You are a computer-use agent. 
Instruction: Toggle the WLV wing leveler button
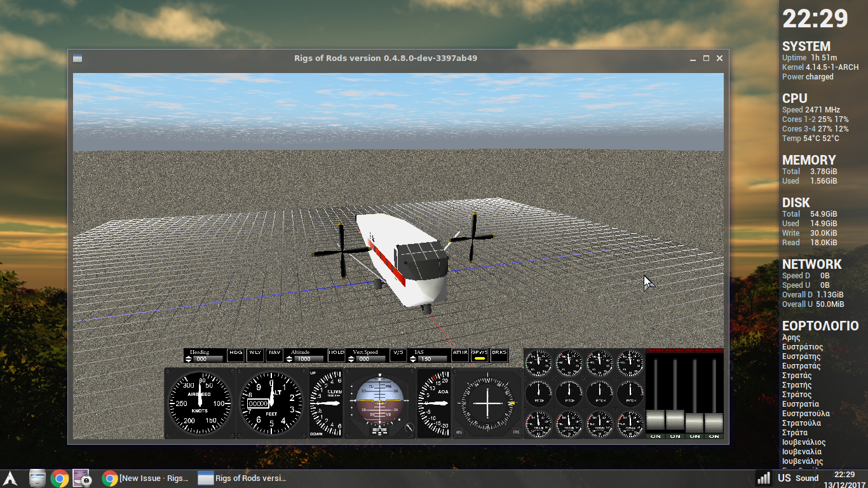[255, 355]
